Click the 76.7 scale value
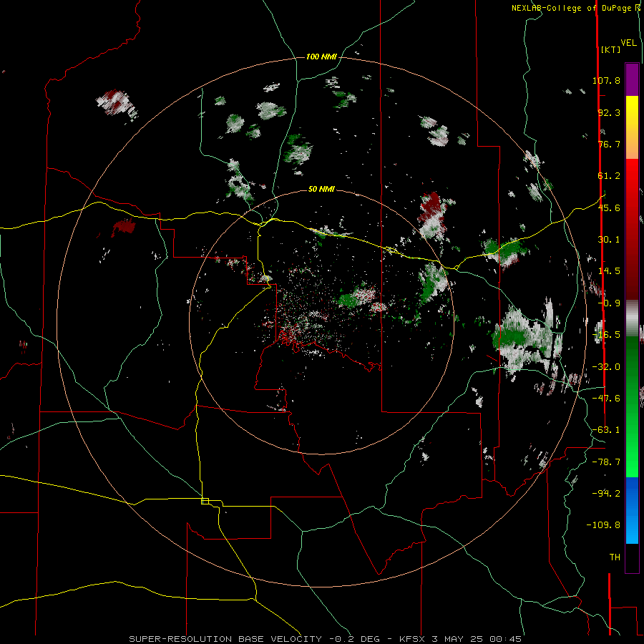The width and height of the screenshot is (644, 644). coord(609,144)
